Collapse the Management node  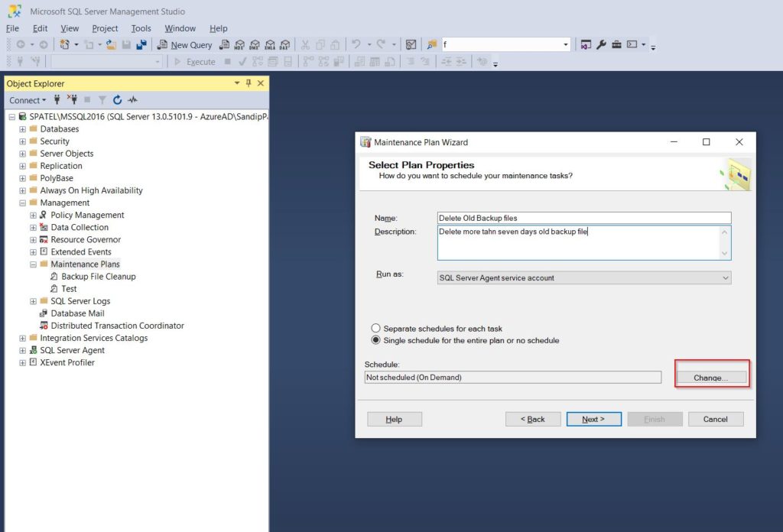pos(22,203)
